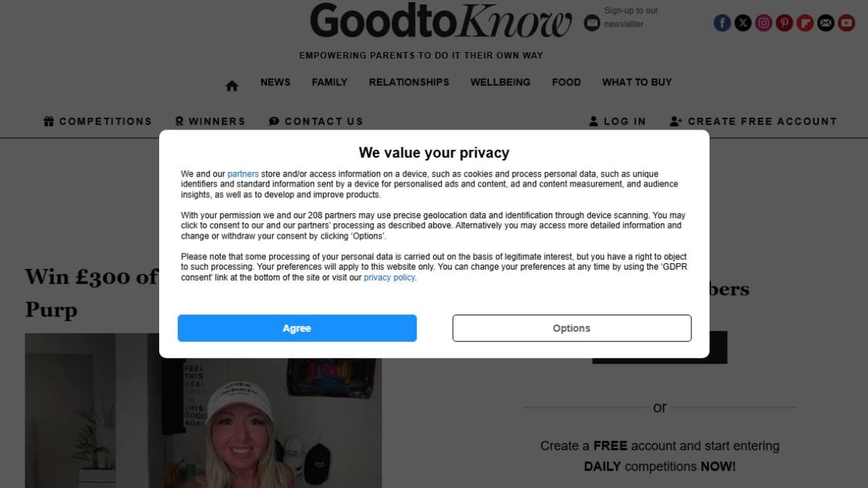Image resolution: width=868 pixels, height=488 pixels.
Task: Open the What To Buy menu
Action: click(x=637, y=82)
